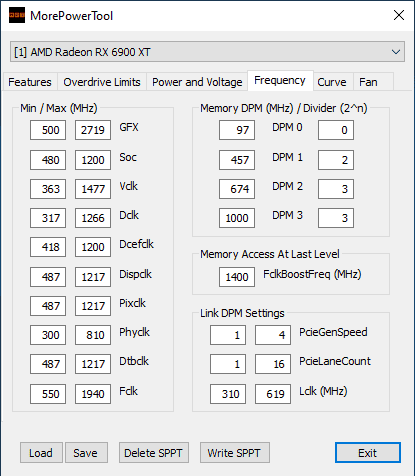Screen dimensions: 415x476
Task: Open the Curve tab
Action: (332, 82)
